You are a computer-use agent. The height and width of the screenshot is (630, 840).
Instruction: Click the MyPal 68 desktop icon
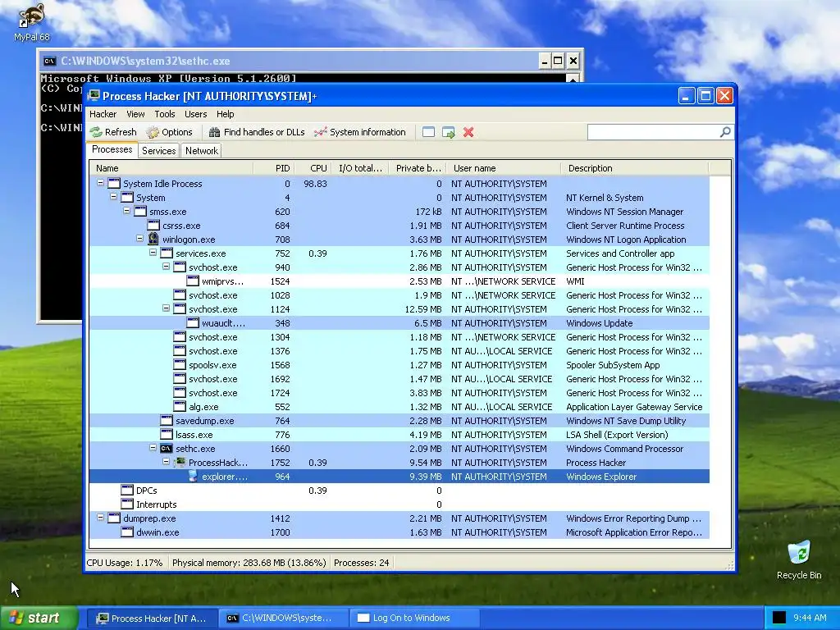32,22
